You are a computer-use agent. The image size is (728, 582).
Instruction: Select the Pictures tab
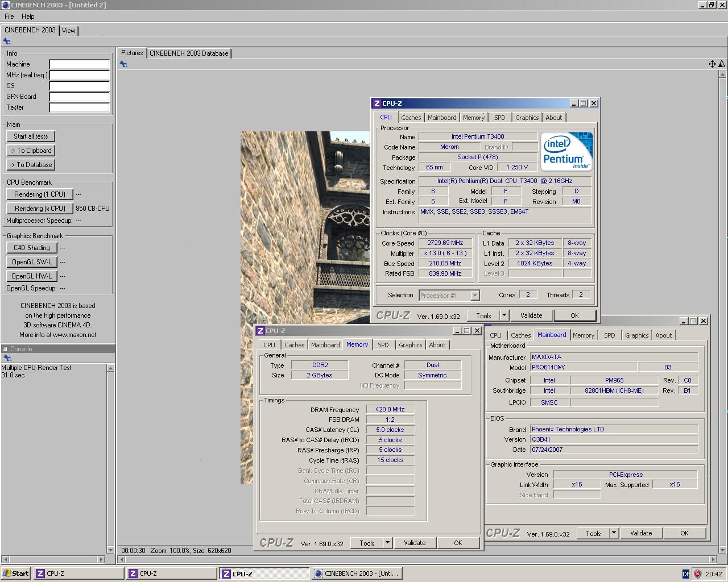(132, 53)
